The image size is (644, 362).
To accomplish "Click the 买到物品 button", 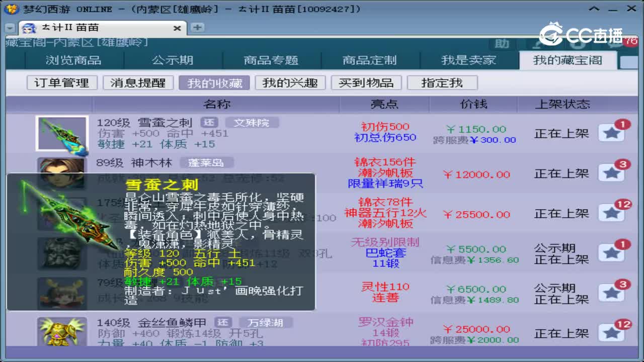I will tap(366, 82).
